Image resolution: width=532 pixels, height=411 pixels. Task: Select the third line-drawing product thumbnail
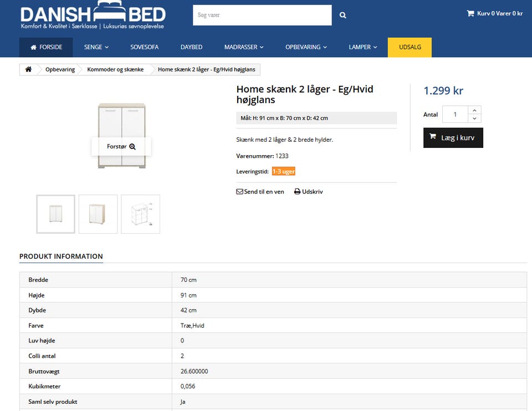tap(140, 214)
